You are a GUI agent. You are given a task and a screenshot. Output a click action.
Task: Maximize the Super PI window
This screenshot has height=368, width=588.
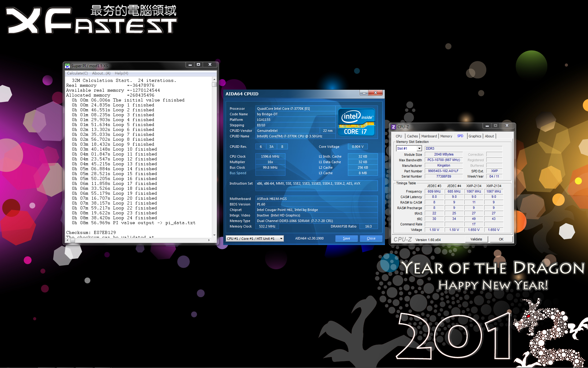coord(198,65)
